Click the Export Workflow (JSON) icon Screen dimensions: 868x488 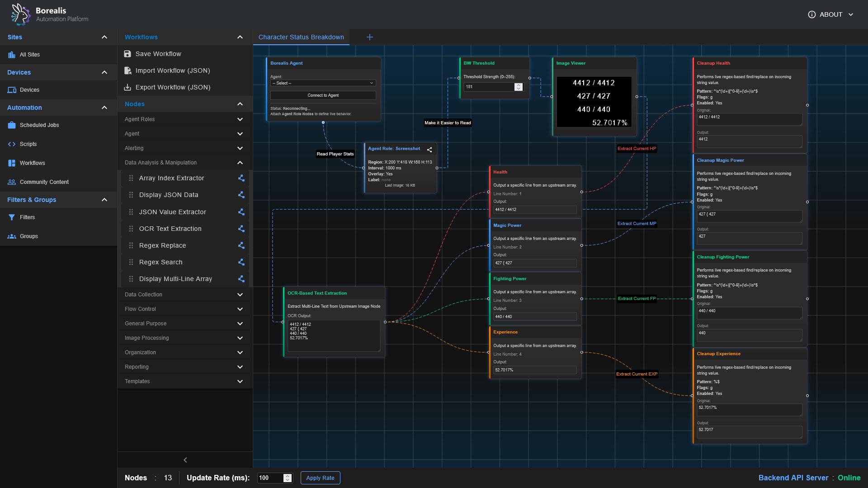[x=127, y=87]
